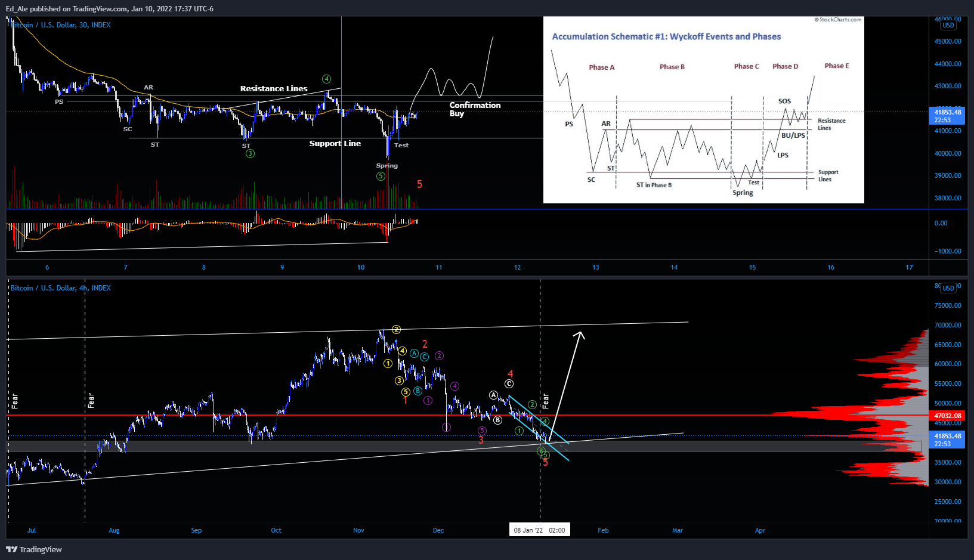The width and height of the screenshot is (974, 560).
Task: Click the 'Phase E' label in the Wyckoff schematic
Action: pos(837,66)
